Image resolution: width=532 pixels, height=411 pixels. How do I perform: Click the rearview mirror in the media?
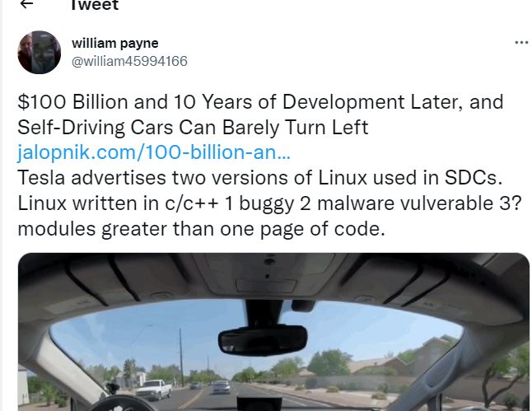click(x=263, y=339)
